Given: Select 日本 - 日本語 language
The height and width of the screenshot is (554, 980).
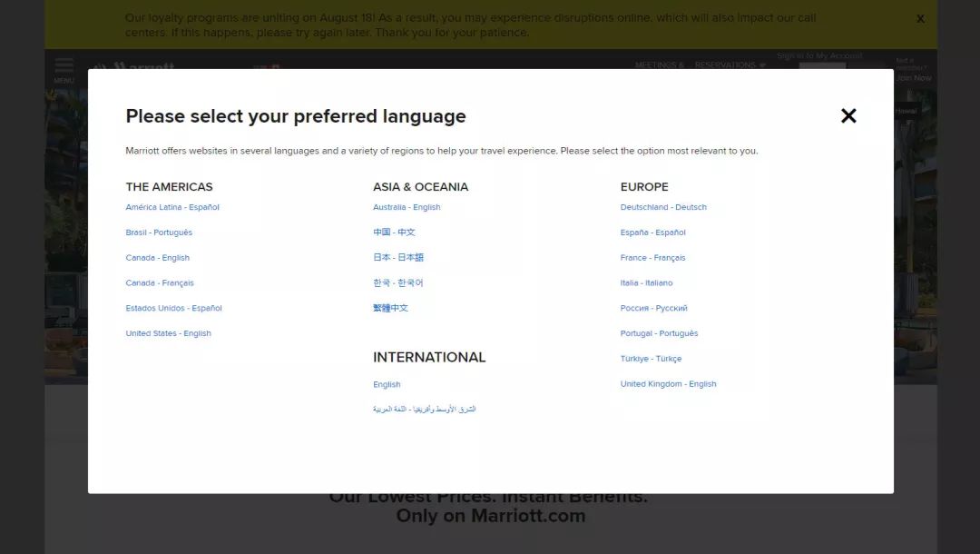Looking at the screenshot, I should [x=398, y=257].
